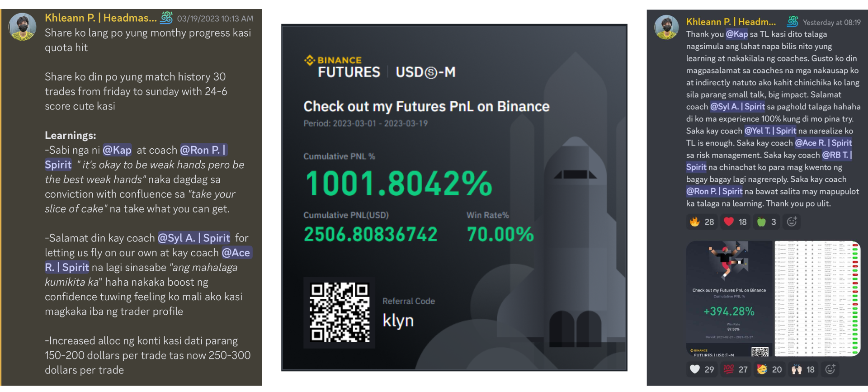Click the referral code 'klyn'
The width and height of the screenshot is (868, 392).
tap(398, 321)
